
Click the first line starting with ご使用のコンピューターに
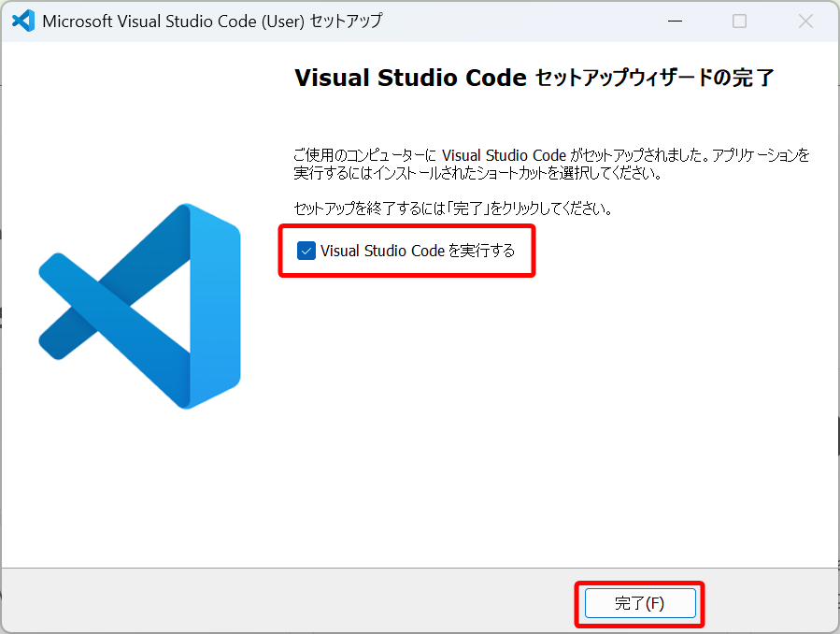(551, 155)
